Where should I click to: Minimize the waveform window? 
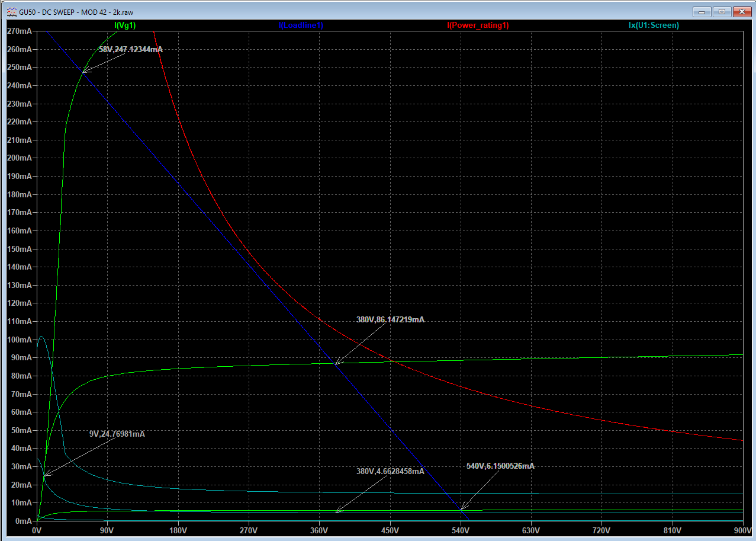(702, 11)
